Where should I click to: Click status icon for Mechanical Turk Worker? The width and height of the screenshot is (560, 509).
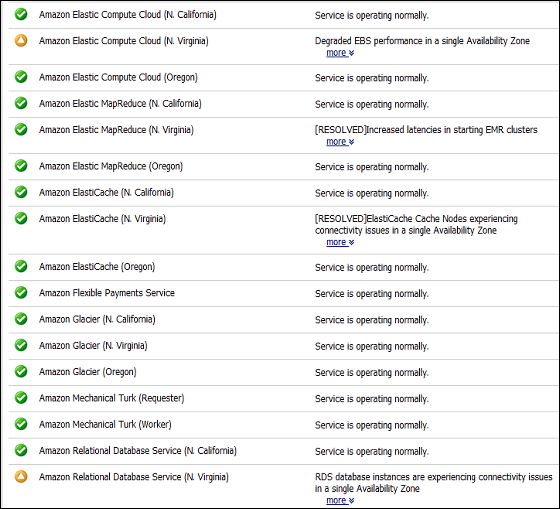[x=21, y=424]
